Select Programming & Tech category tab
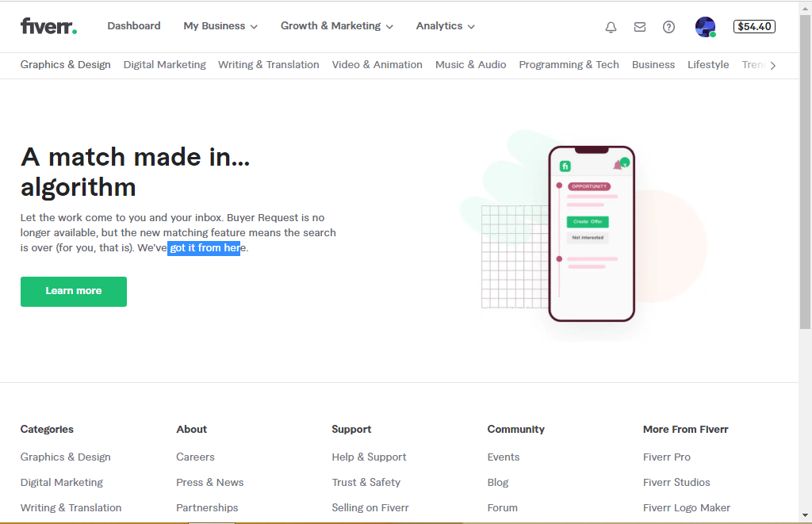 tap(569, 65)
